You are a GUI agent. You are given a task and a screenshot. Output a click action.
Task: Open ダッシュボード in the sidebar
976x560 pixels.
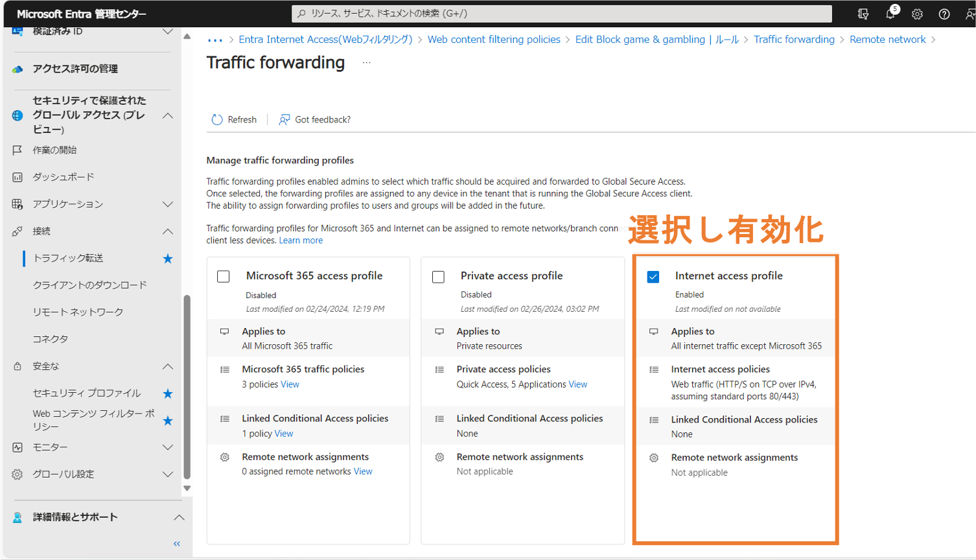pos(64,177)
